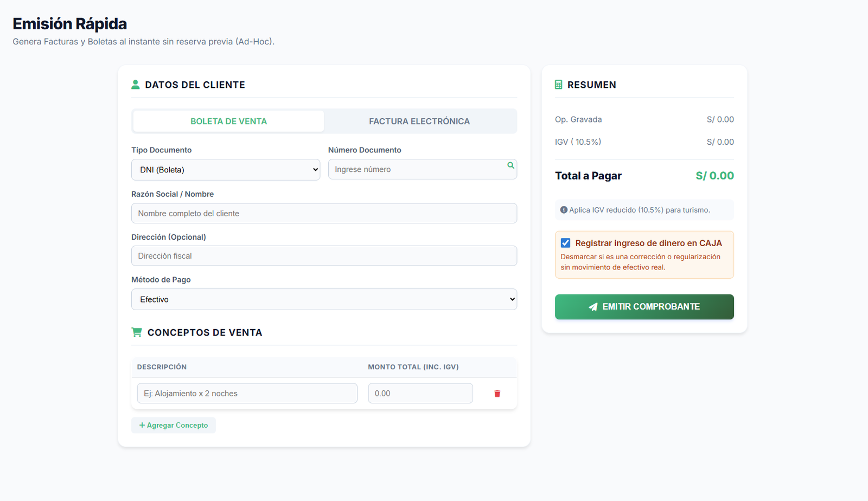Delete the concept row with trash icon

point(497,394)
